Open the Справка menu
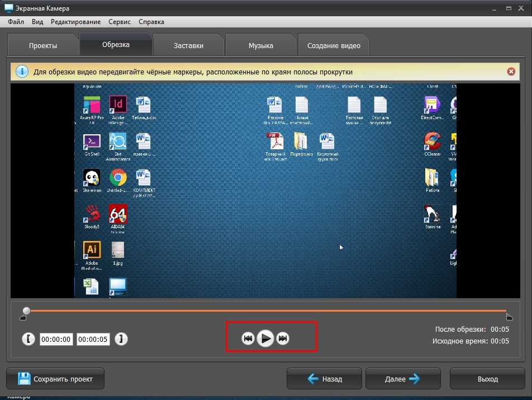Viewport: 532px width, 400px height. 151,22
